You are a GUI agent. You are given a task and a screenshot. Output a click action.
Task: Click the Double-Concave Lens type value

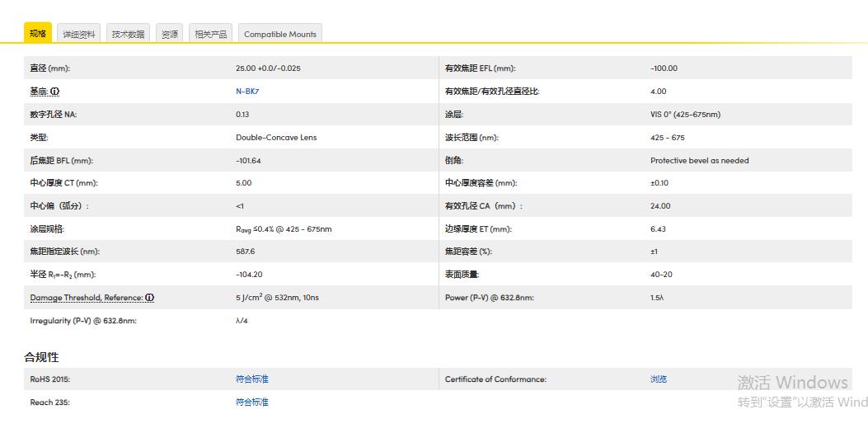pyautogui.click(x=276, y=138)
